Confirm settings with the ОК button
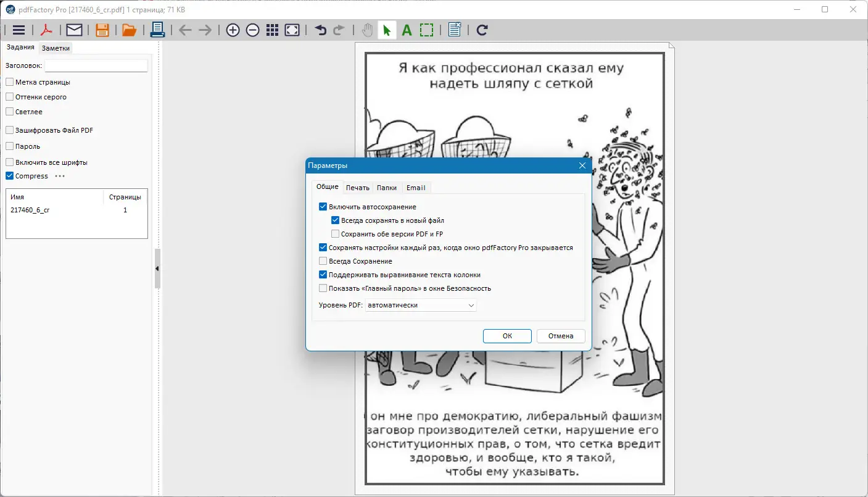Screen dimensions: 868x497 point(507,336)
